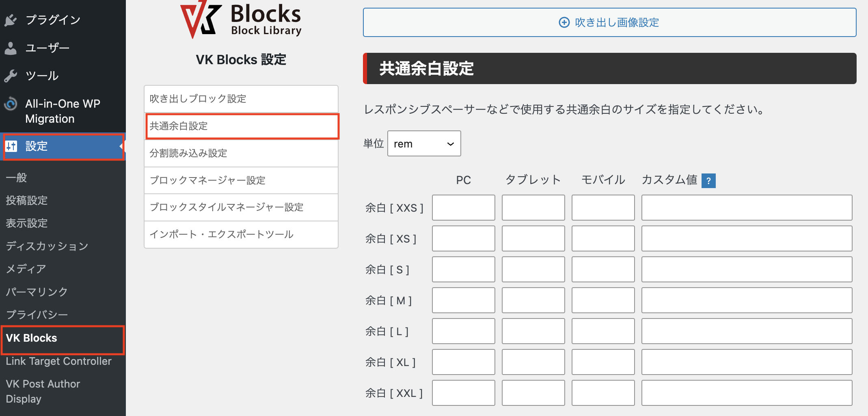
Task: Open the 単位 unit dropdown showing rem
Action: click(x=424, y=143)
